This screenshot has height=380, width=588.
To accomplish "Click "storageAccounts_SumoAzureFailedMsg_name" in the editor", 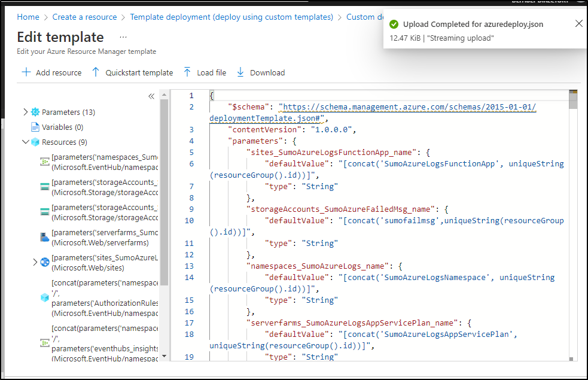I will click(x=340, y=209).
